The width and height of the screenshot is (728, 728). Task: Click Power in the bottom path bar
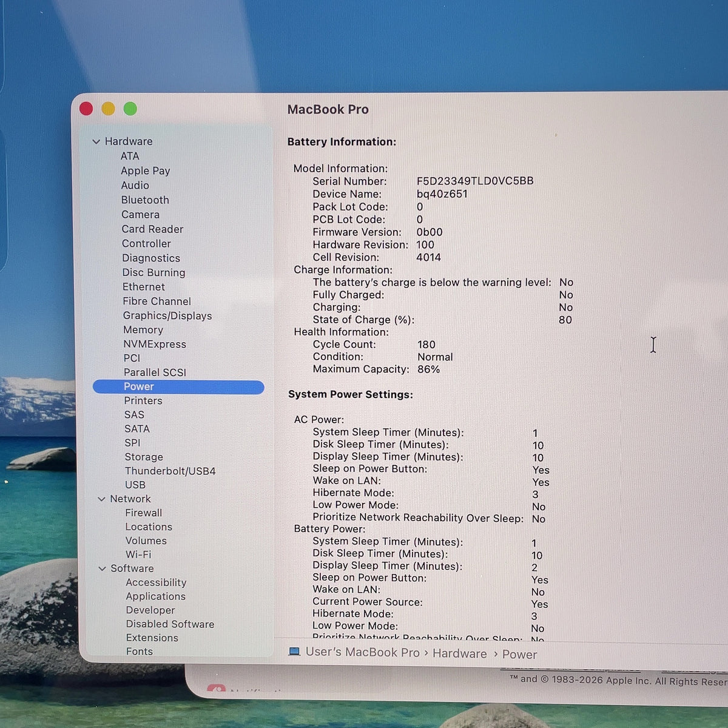point(520,655)
